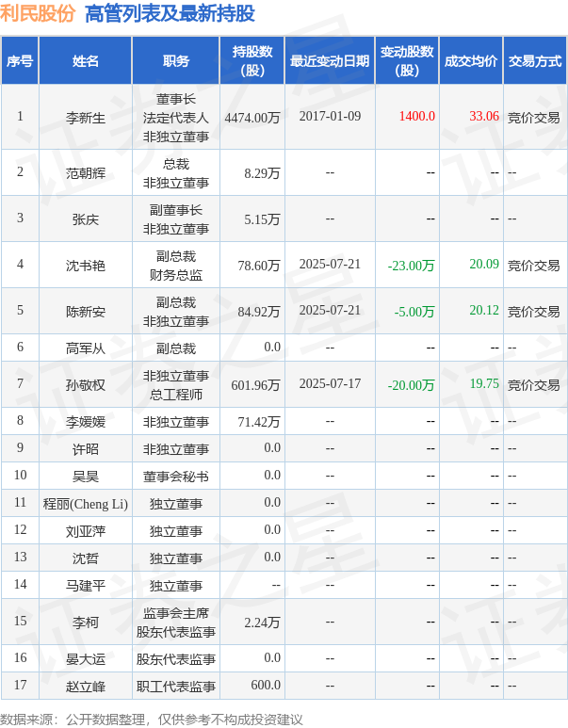
Task: Click the green value -20.00万
Action: tap(411, 385)
